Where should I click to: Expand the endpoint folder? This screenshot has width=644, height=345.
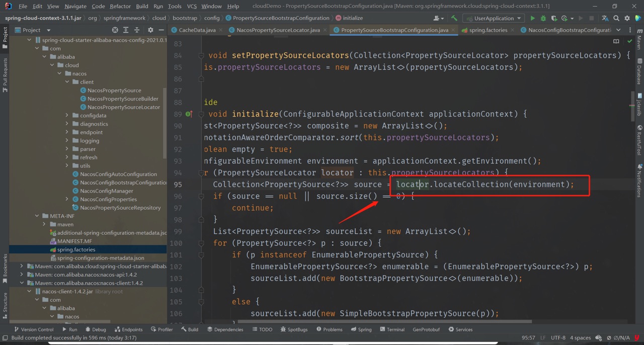point(67,132)
